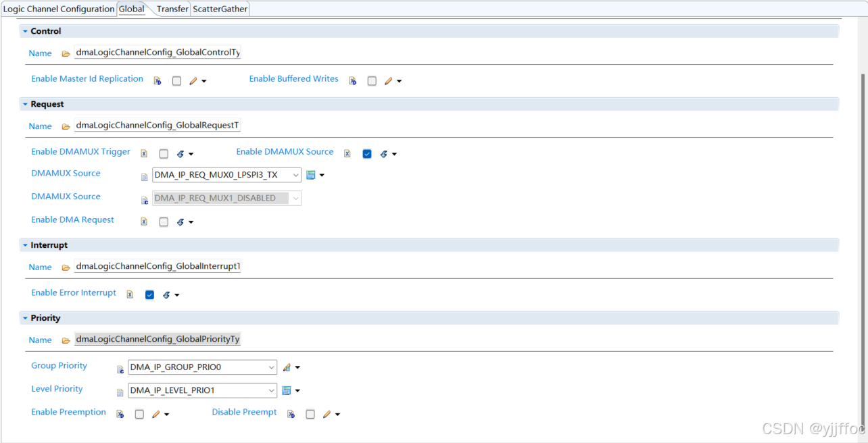Switch to Logic Channel Configuration tab
This screenshot has width=868, height=443.
(59, 9)
